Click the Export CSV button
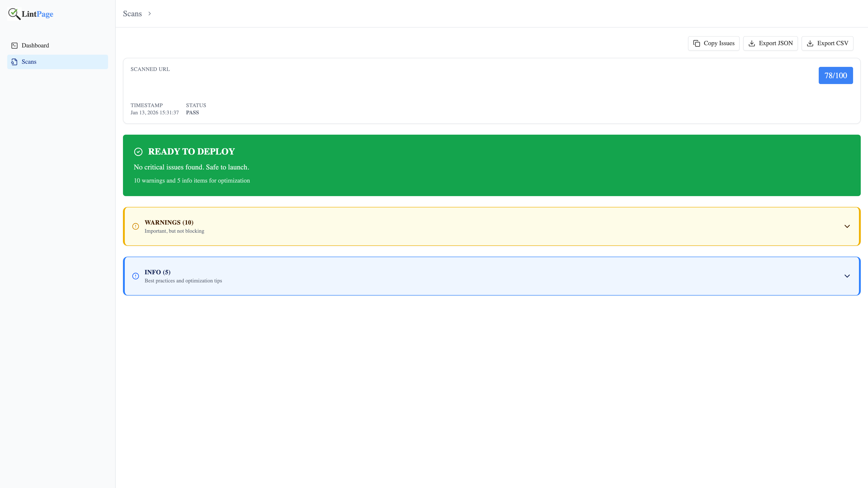This screenshot has width=868, height=488. click(828, 43)
